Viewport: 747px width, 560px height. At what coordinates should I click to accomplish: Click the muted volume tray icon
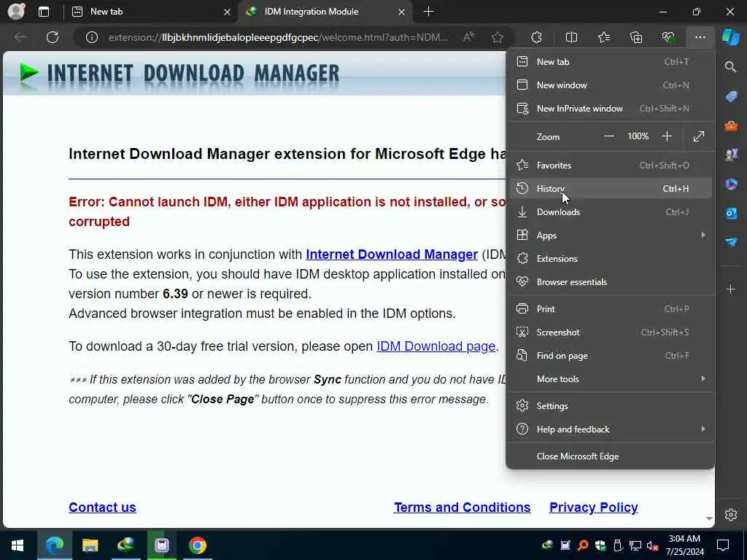point(652,545)
